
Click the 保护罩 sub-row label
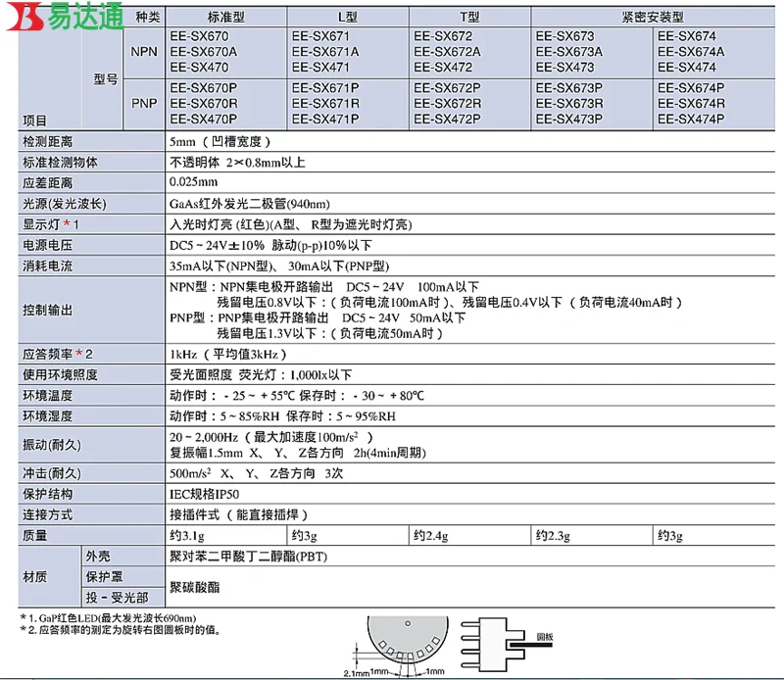pyautogui.click(x=105, y=576)
